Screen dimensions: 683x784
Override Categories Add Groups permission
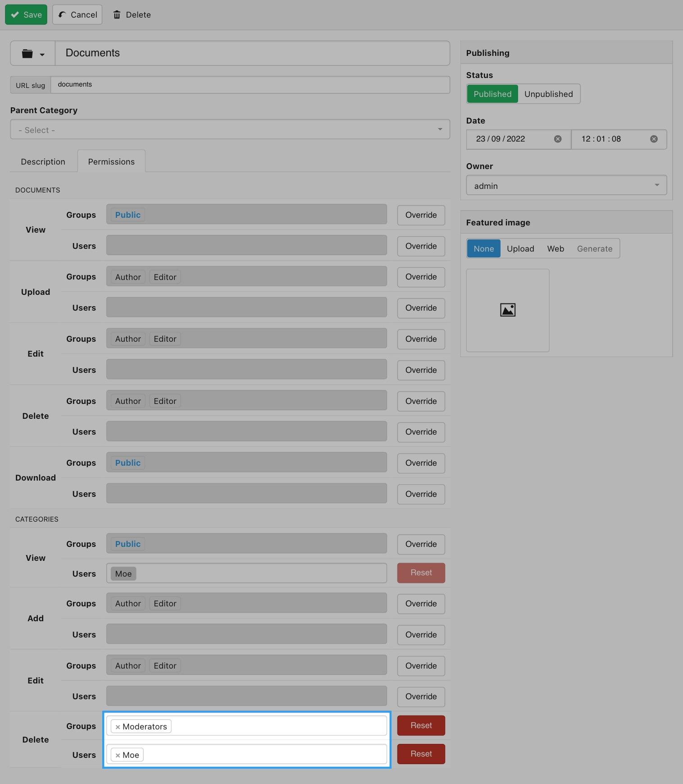pos(421,604)
